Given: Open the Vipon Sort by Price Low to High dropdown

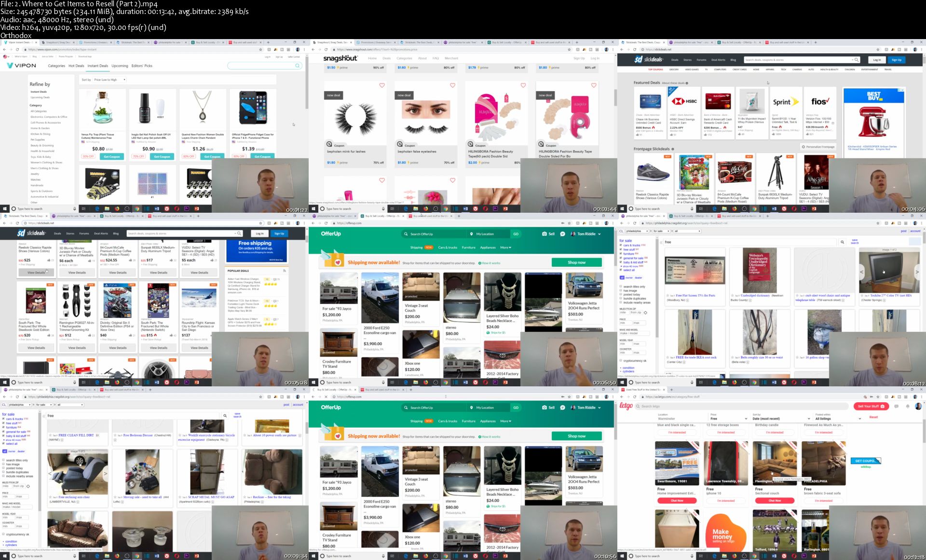Looking at the screenshot, I should pyautogui.click(x=109, y=80).
